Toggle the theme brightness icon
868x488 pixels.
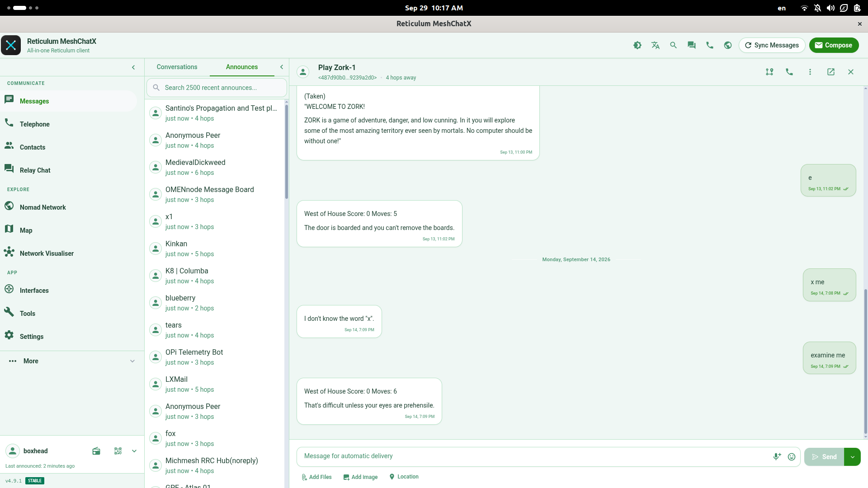[x=637, y=45]
